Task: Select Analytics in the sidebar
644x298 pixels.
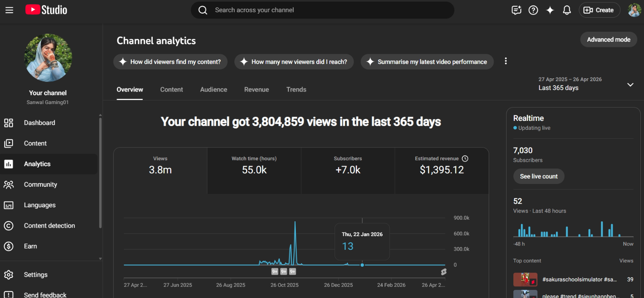Action: 49,164
